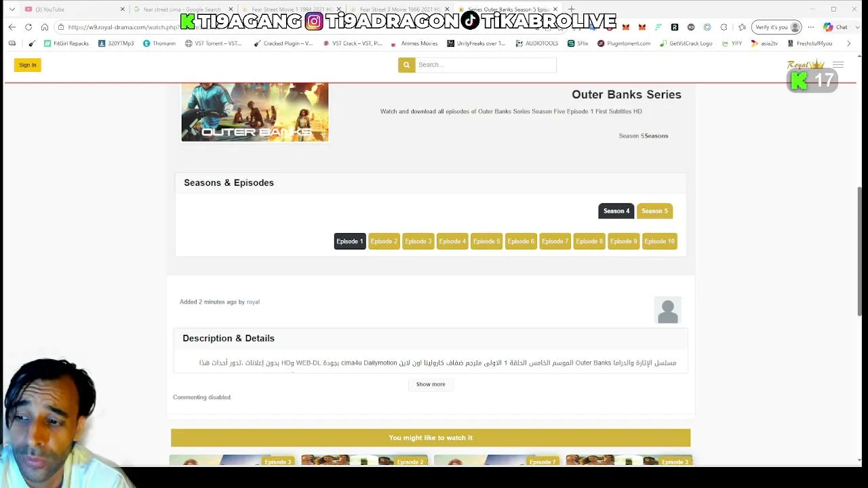Open the Copilot Chat button

[835, 27]
